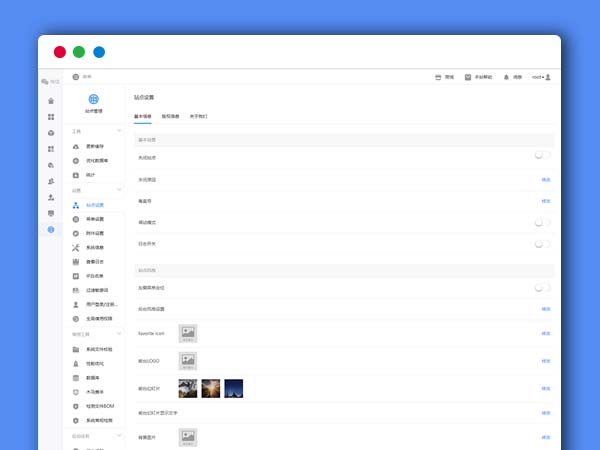600x450 pixels.
Task: Click the home icon in left rail
Action: pyautogui.click(x=51, y=101)
